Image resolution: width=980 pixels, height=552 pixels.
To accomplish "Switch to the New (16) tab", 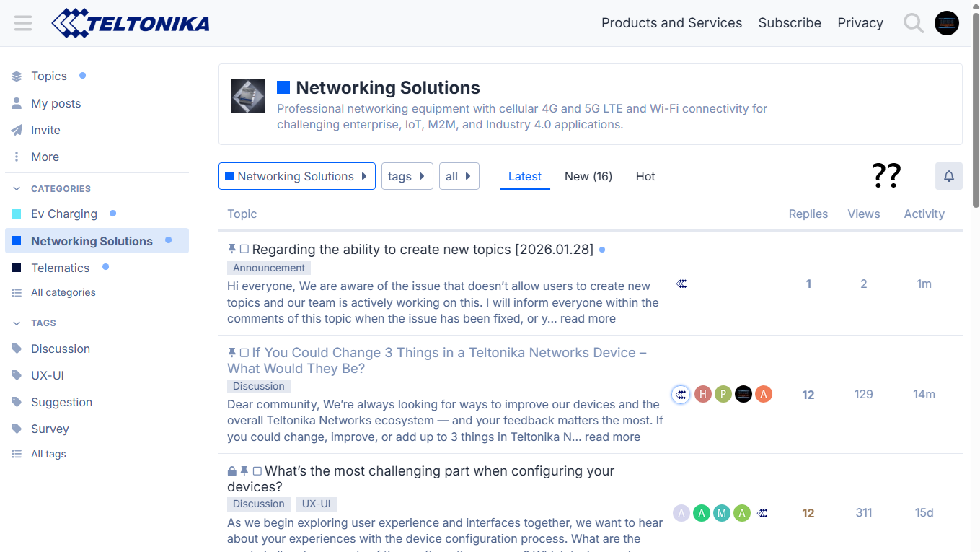I will point(588,176).
